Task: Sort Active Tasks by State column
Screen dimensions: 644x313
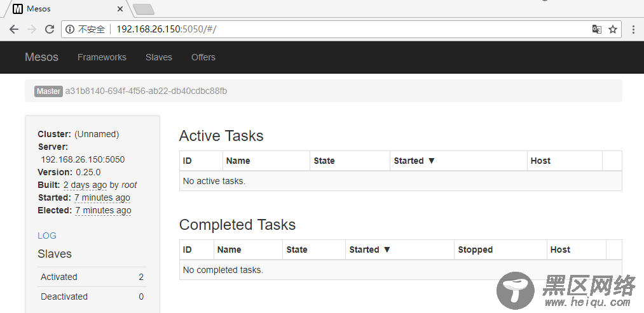Action: pyautogui.click(x=324, y=161)
